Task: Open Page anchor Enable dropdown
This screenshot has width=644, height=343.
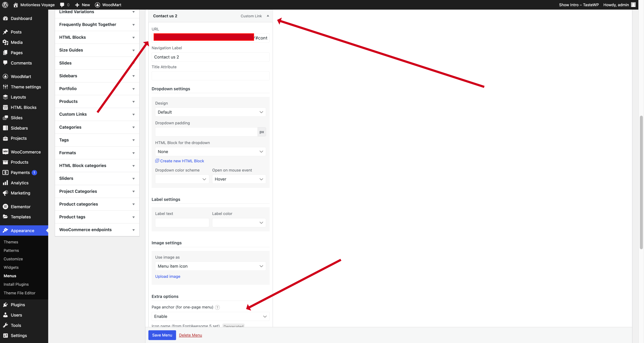Action: click(210, 316)
